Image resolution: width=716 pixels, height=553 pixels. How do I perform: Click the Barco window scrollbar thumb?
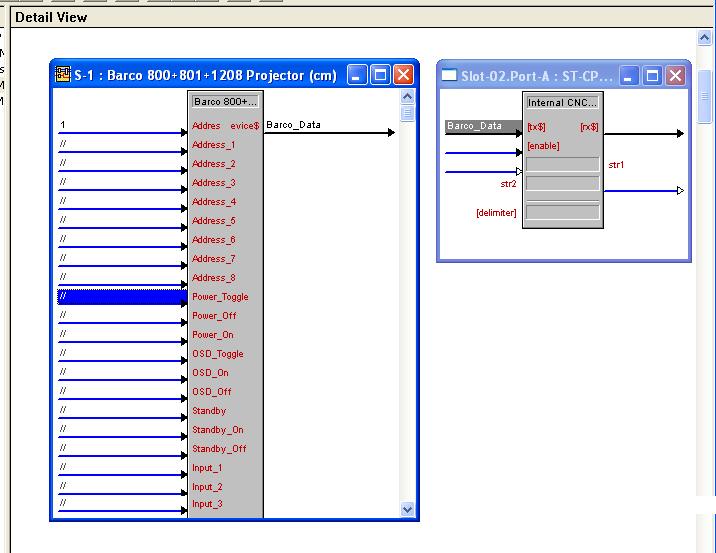(407, 113)
